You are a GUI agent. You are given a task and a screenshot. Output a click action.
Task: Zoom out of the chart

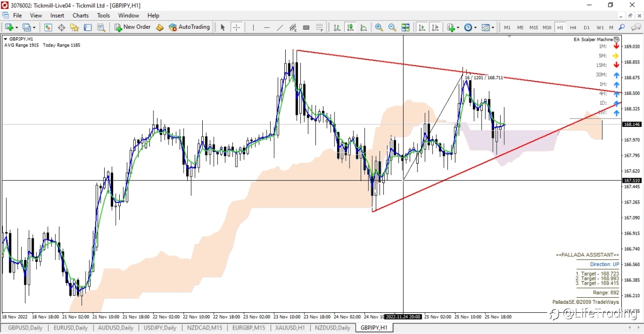point(392,27)
